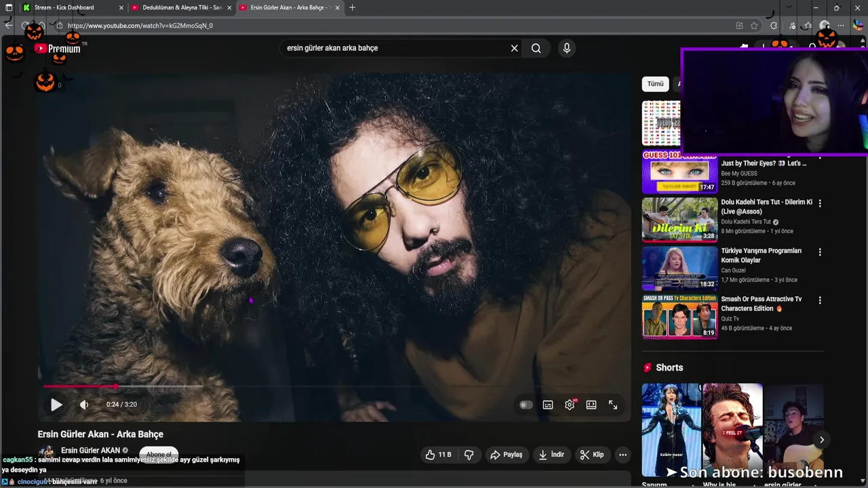Open options for Türkiye Yarışma Programları video

820,252
